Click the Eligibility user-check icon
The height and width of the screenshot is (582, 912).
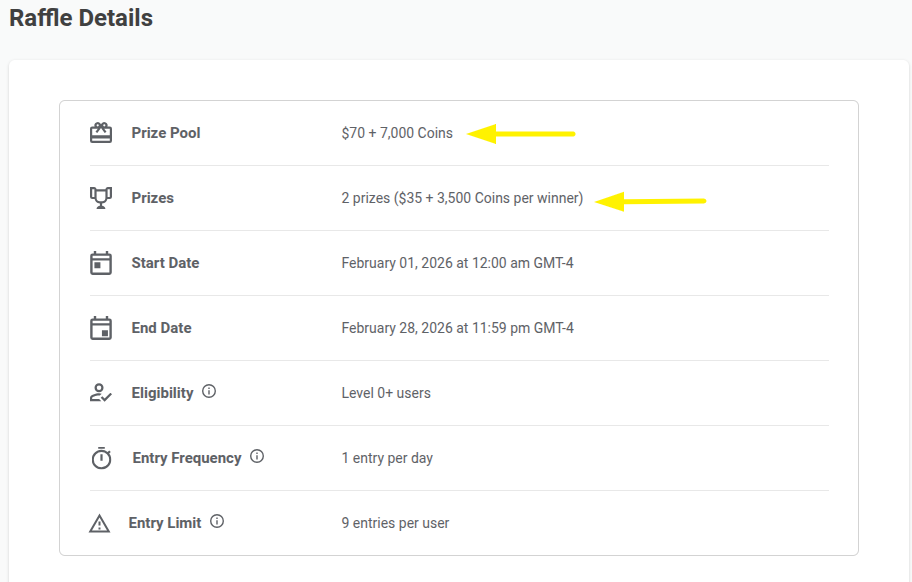point(101,393)
